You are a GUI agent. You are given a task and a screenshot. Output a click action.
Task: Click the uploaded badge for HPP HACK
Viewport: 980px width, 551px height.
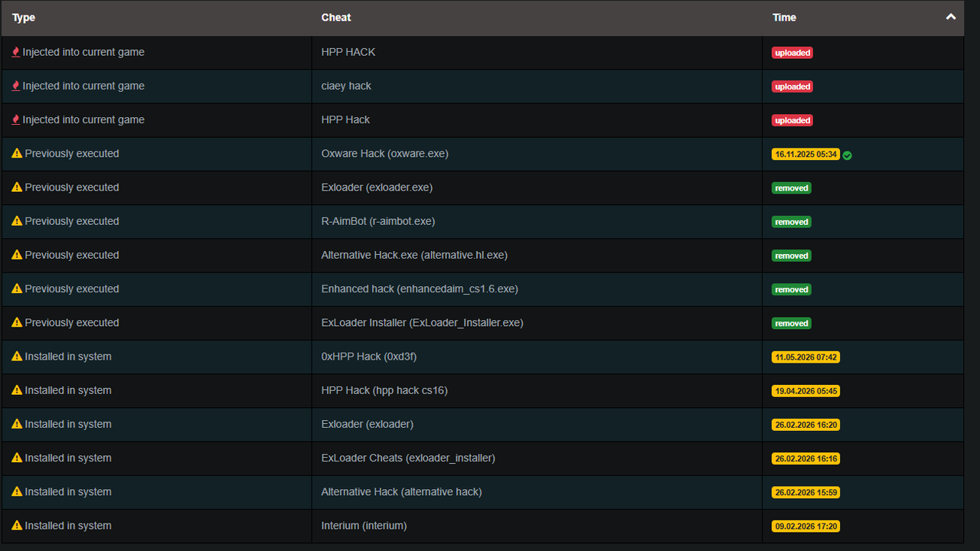(x=792, y=53)
